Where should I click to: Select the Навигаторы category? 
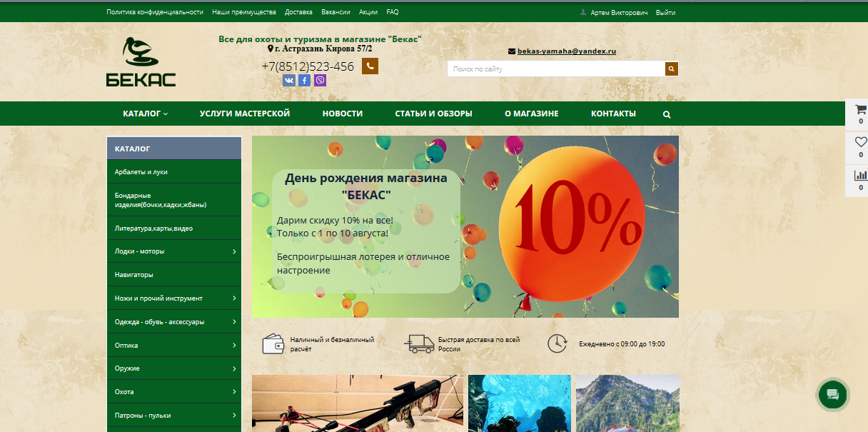pos(174,275)
